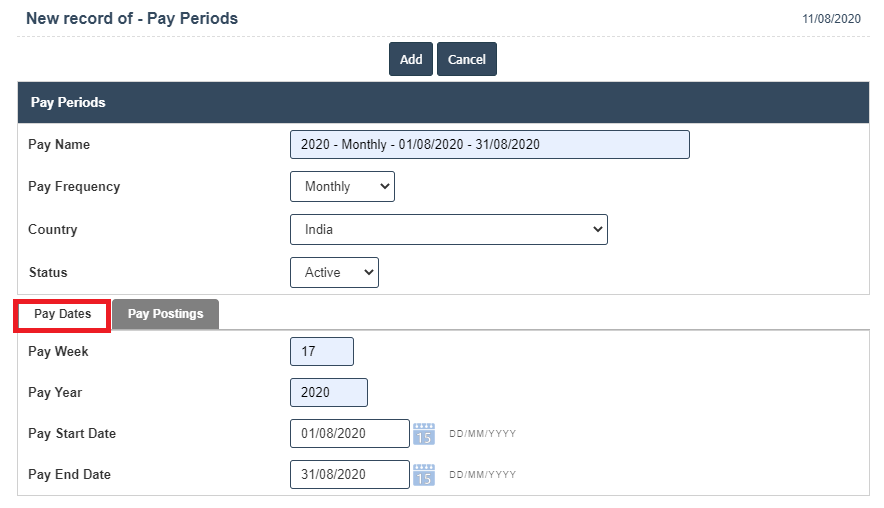Expand the Status dropdown set to Active

pos(334,272)
